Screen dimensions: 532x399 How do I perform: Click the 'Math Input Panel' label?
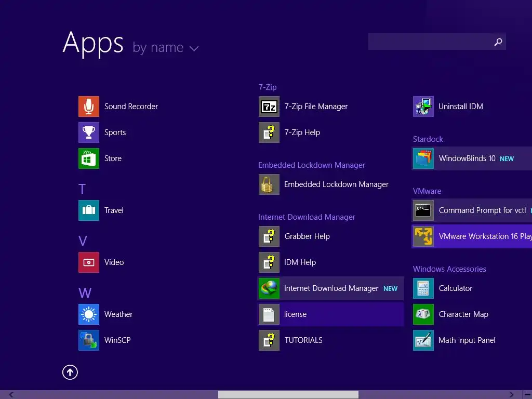(x=467, y=340)
